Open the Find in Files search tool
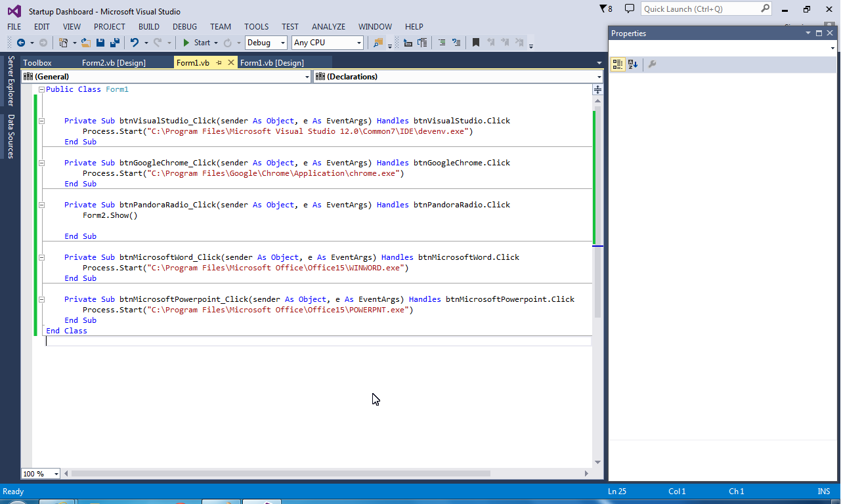Screen dimensions: 841x504 [x=379, y=42]
